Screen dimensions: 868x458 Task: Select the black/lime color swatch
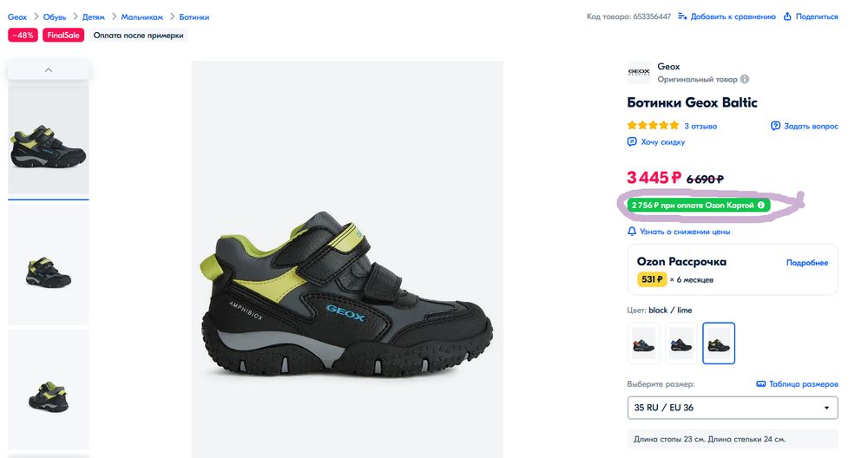(x=719, y=343)
